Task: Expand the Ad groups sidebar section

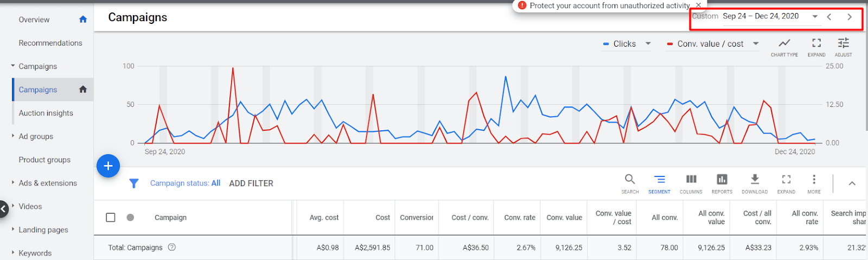Action: click(13, 136)
